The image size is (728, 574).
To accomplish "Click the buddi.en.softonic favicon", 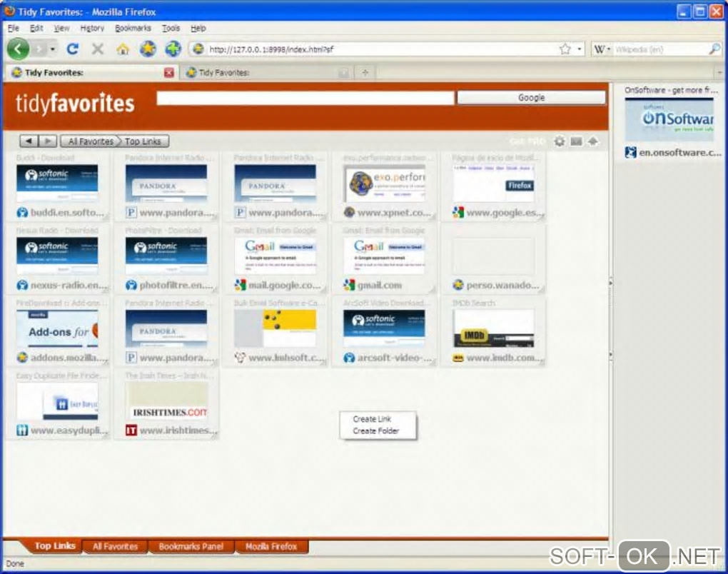I will click(x=22, y=213).
